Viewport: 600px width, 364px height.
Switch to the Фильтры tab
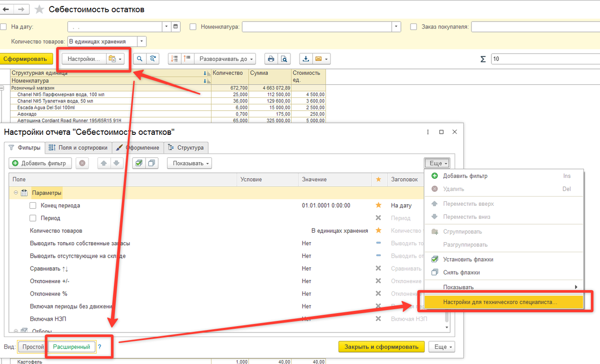24,147
